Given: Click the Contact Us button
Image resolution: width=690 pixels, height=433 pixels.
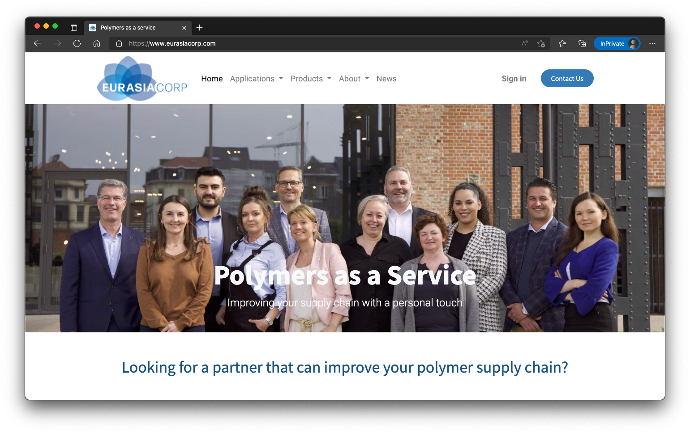Looking at the screenshot, I should (x=567, y=78).
